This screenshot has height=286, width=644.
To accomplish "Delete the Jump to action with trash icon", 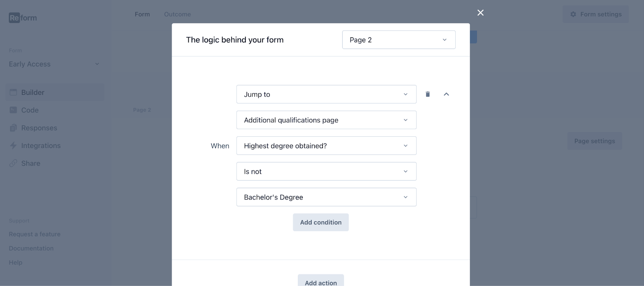I will (x=428, y=94).
